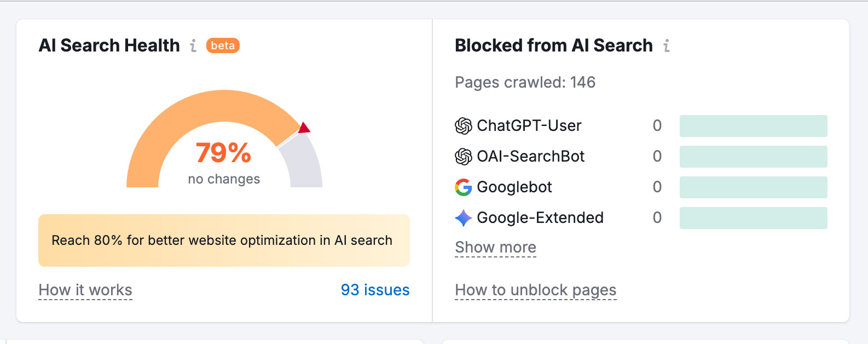This screenshot has height=344, width=868.
Task: Click the OAI-SearchBot OpenAI logo icon
Action: 463,157
